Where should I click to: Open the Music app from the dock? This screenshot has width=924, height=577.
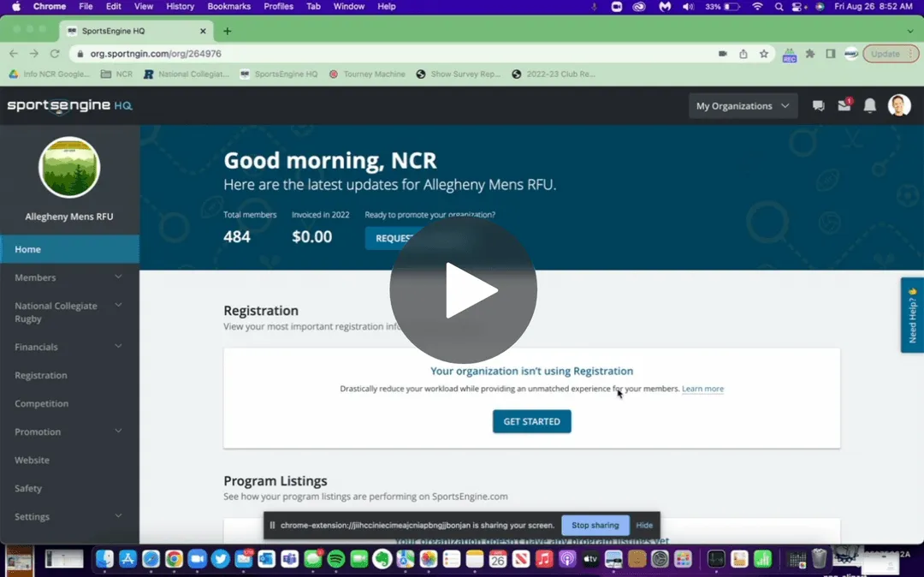click(544, 559)
